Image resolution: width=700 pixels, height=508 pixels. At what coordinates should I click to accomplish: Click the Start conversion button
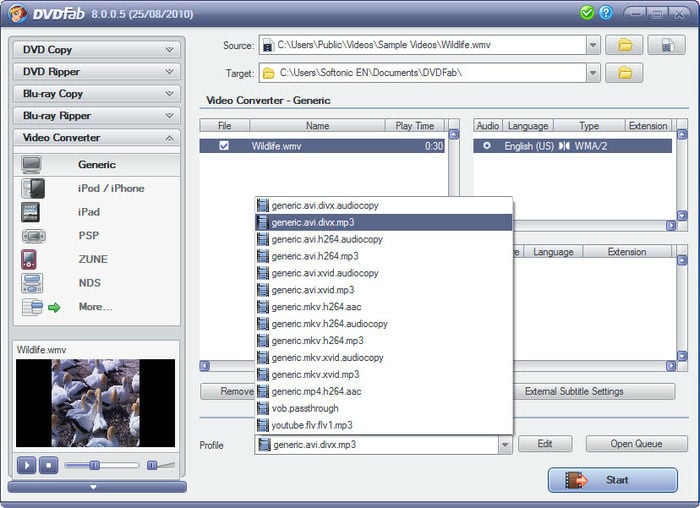(x=612, y=480)
